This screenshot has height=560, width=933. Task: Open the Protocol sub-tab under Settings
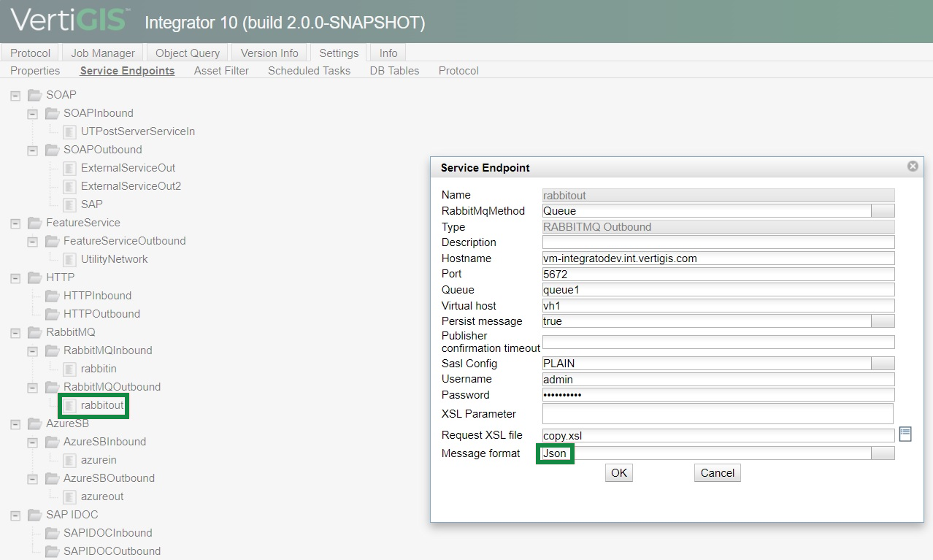[458, 71]
